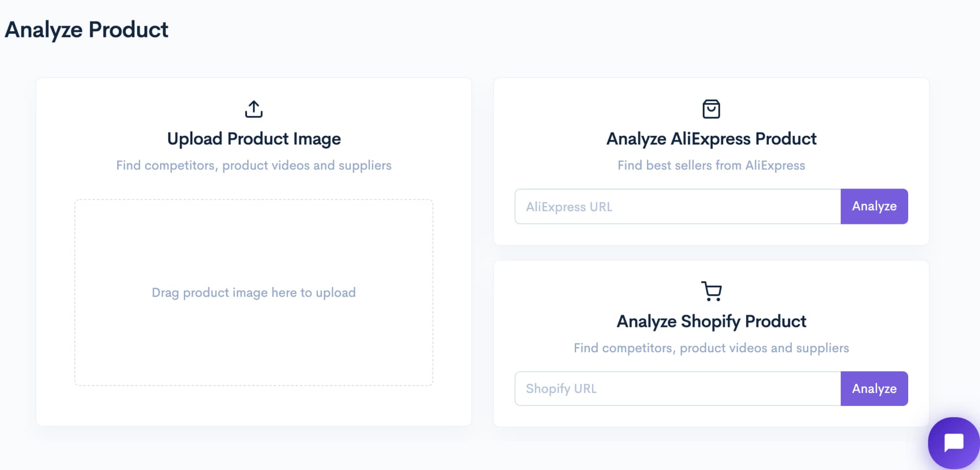Click 'Find best sellers from AliExpress' text
The height and width of the screenshot is (470, 980).
tap(711, 165)
